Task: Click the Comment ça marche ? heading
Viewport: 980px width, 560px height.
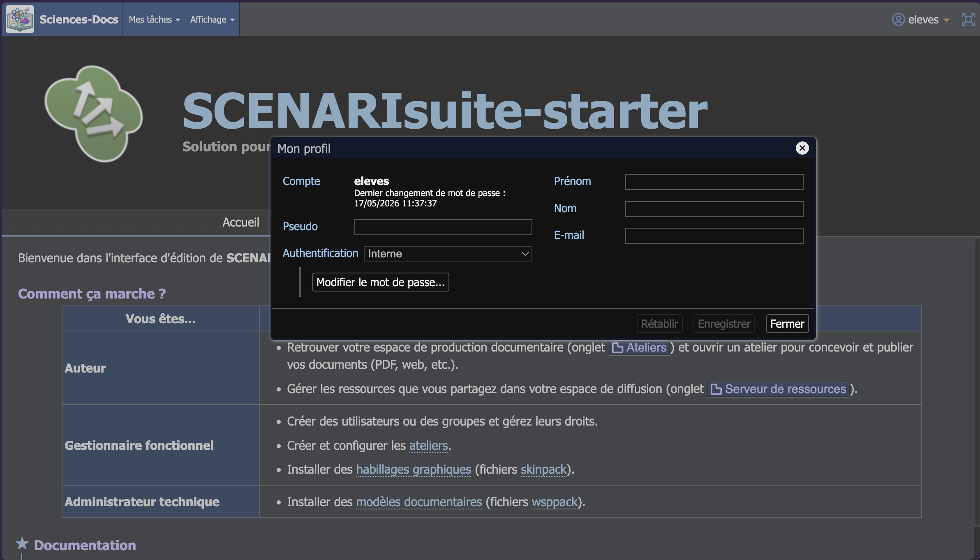Action: coord(92,294)
